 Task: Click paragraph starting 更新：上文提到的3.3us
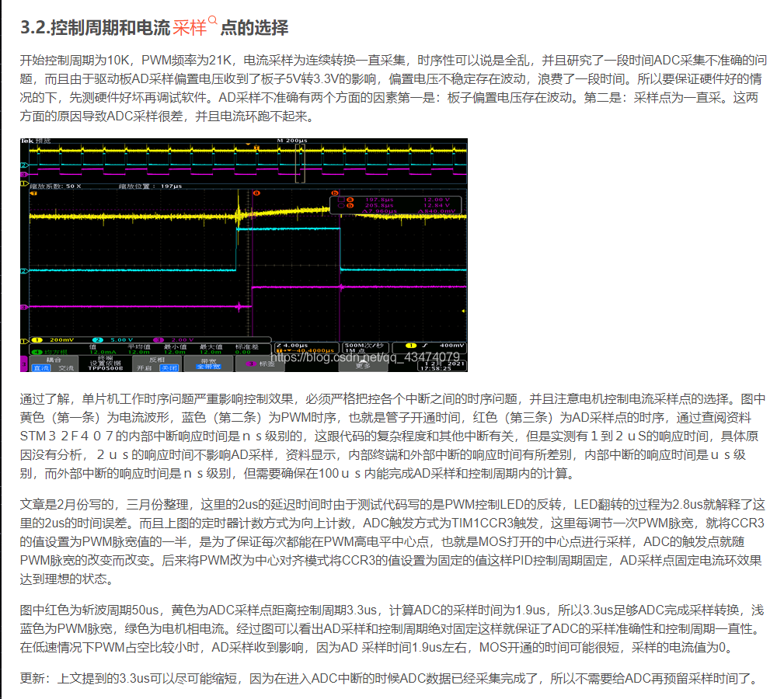pyautogui.click(x=390, y=679)
